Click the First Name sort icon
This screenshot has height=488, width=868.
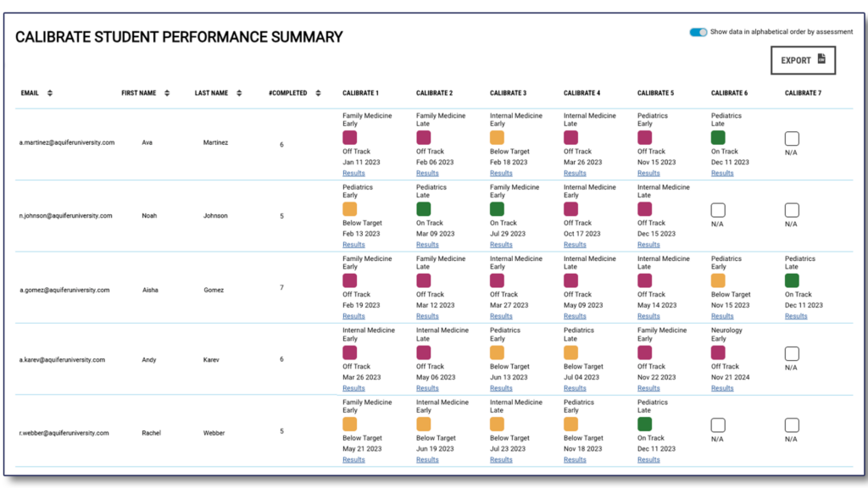pyautogui.click(x=167, y=93)
